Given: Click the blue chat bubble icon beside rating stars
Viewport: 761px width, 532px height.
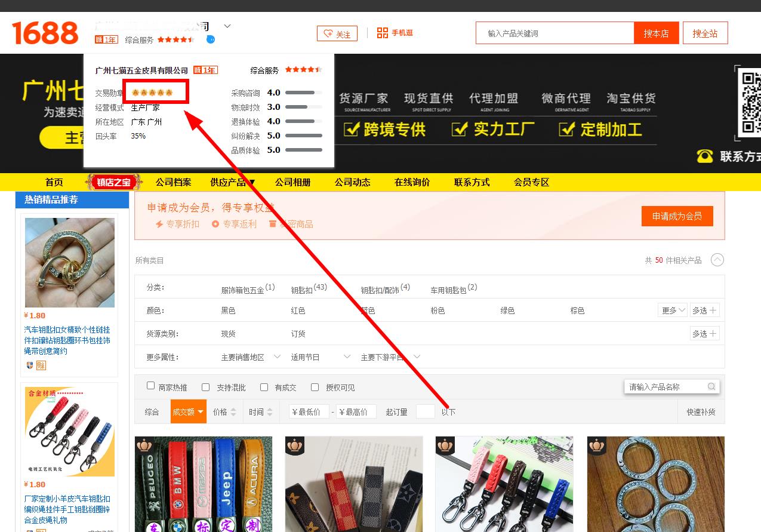Looking at the screenshot, I should click(211, 39).
